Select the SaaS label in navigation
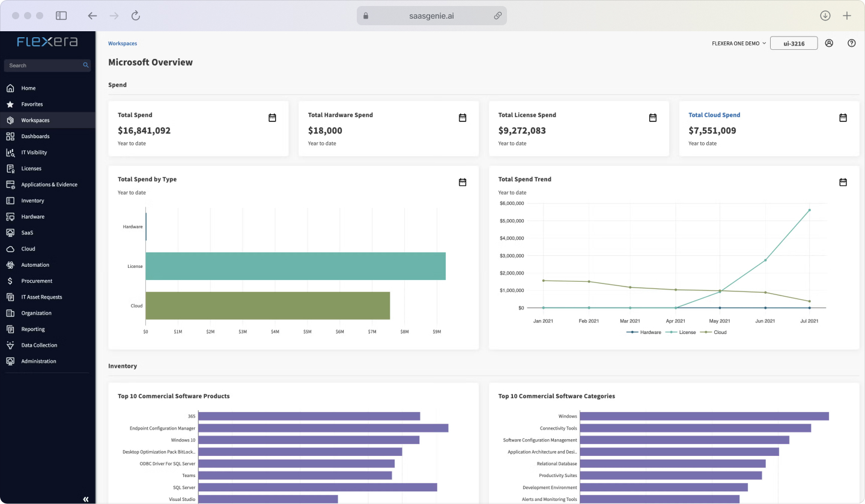The image size is (865, 504). pyautogui.click(x=27, y=232)
